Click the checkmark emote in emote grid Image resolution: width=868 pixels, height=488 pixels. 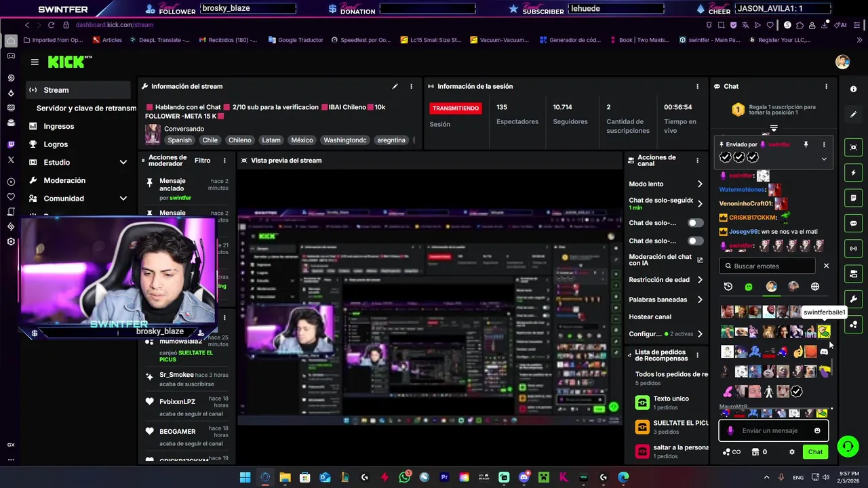click(x=797, y=392)
